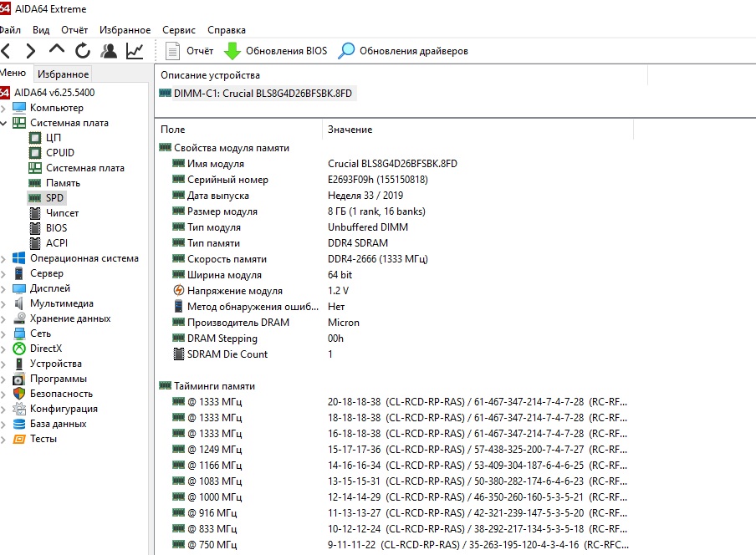Expand the Дисплей tree node
This screenshot has height=555, width=756.
click(3, 288)
